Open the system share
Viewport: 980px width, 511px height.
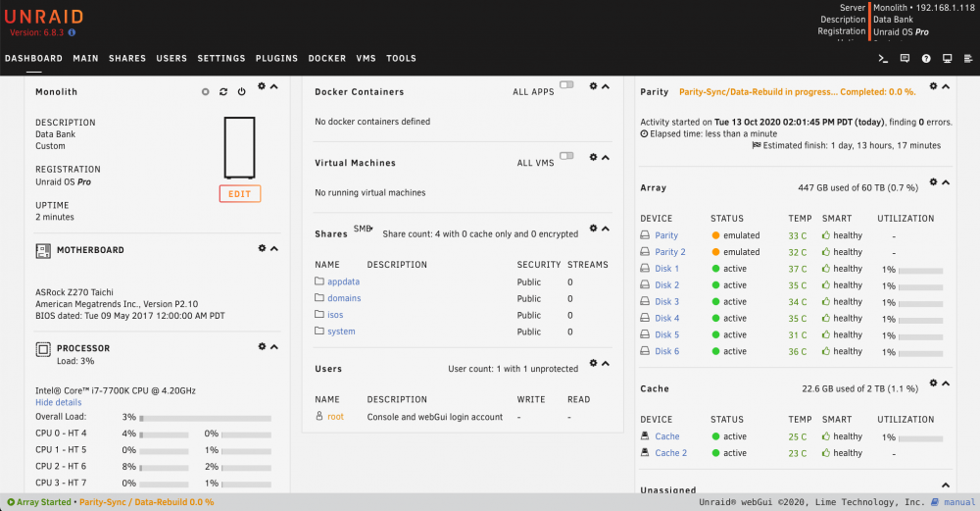tap(341, 332)
